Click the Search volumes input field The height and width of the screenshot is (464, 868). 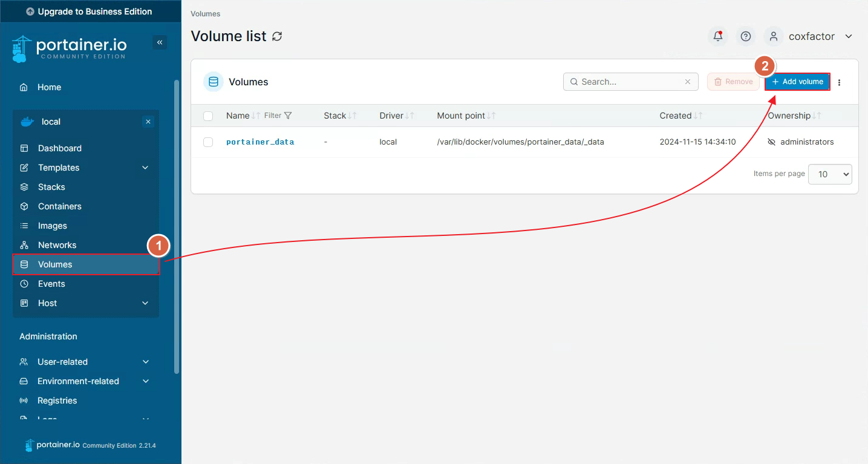tap(630, 82)
